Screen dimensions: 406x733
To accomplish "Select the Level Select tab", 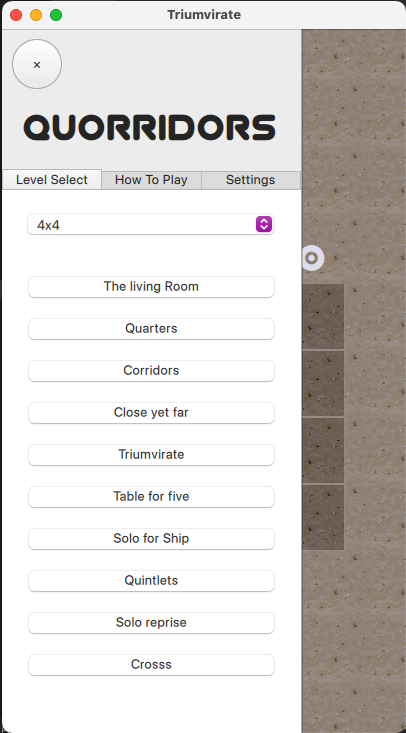I will coord(52,180).
